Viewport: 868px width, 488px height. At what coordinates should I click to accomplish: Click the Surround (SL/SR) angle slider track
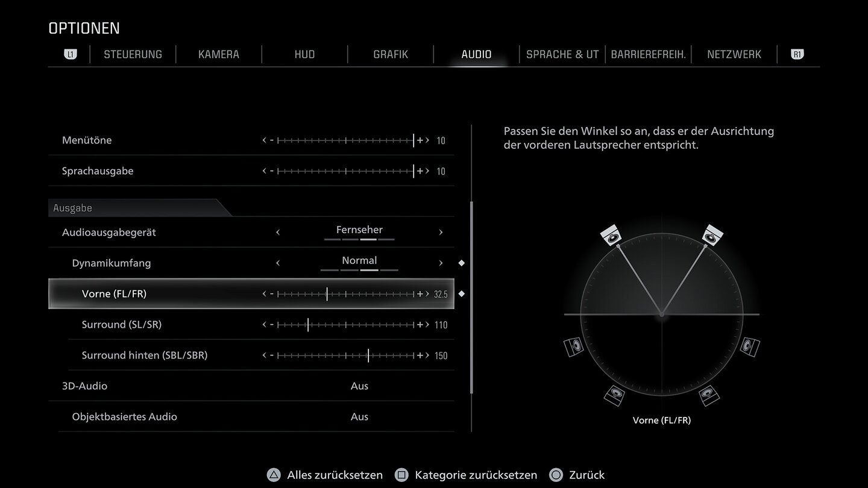[x=345, y=325]
